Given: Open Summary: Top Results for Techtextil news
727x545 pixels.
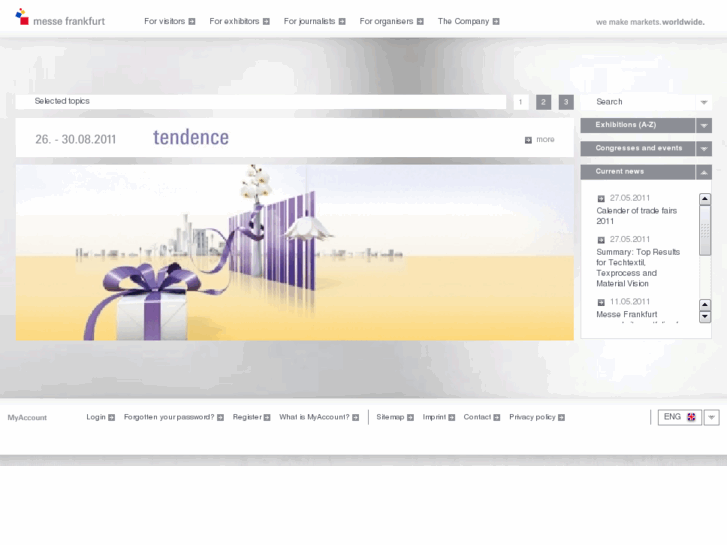Looking at the screenshot, I should [638, 268].
